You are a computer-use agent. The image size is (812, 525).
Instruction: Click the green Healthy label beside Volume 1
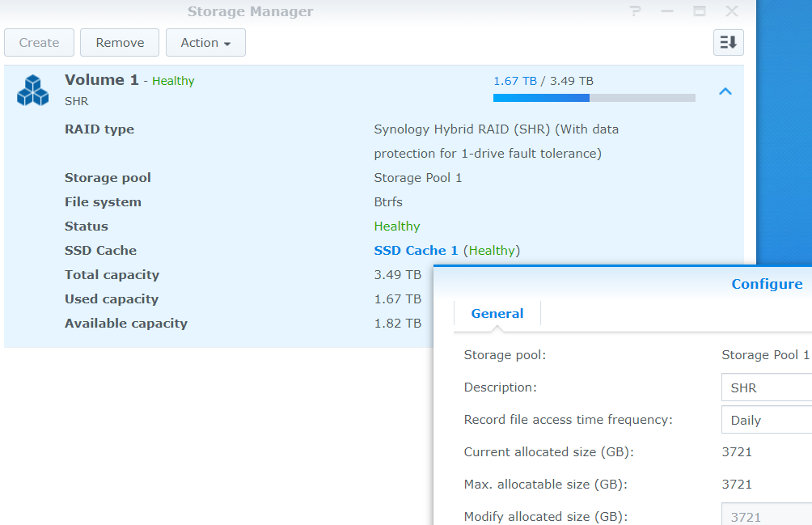tap(173, 81)
